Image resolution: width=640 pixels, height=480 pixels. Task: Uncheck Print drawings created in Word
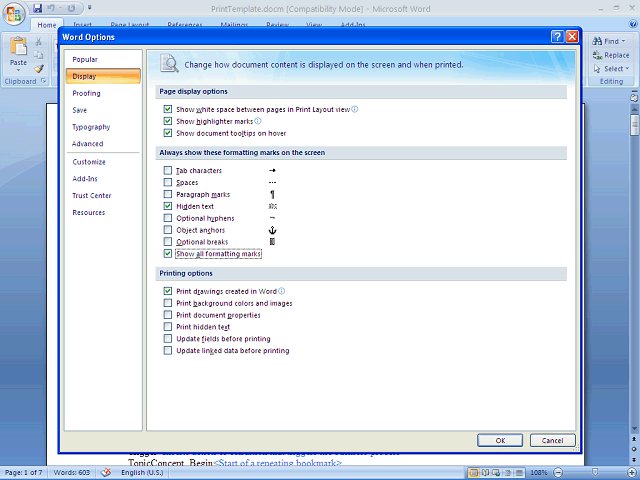coord(168,291)
